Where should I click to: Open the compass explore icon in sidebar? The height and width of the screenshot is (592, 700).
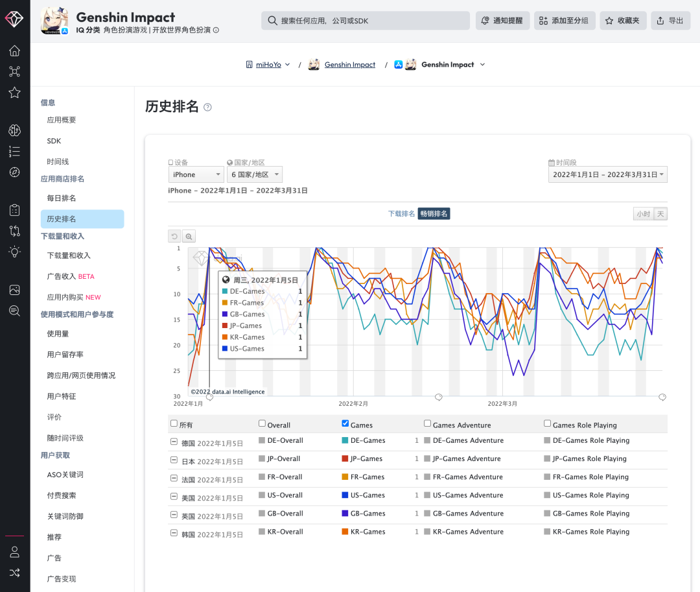(16, 172)
